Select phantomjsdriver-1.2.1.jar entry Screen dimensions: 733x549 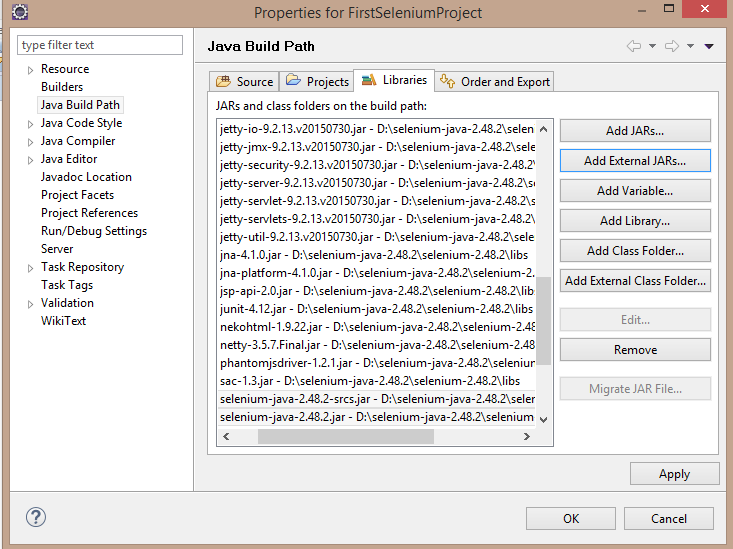(x=377, y=363)
